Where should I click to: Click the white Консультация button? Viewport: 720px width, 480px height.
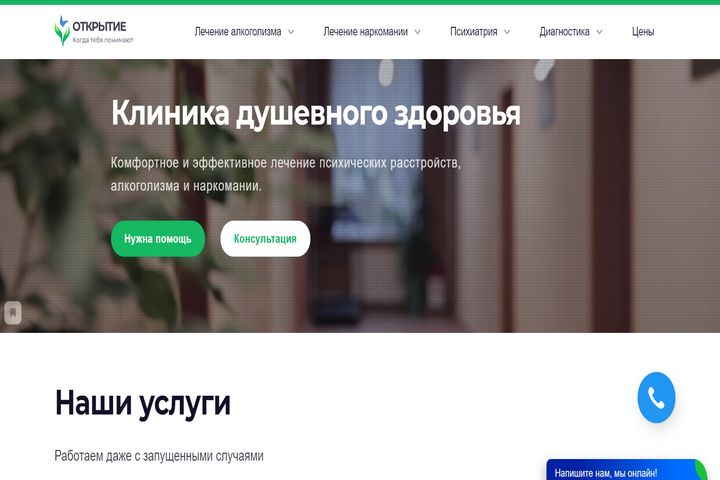coord(265,239)
